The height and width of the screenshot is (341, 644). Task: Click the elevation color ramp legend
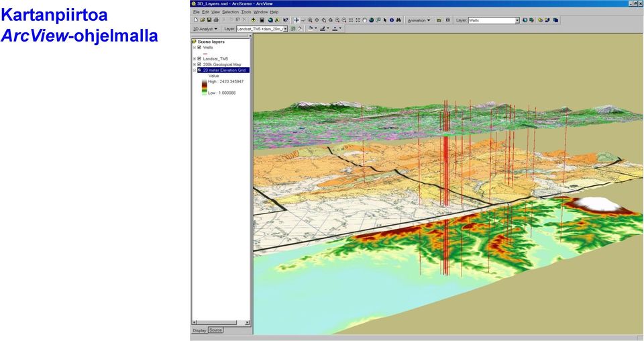click(x=204, y=87)
